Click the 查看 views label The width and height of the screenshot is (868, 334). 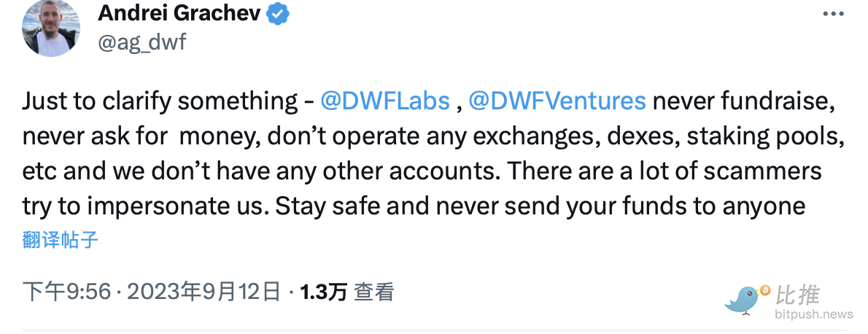click(x=374, y=292)
